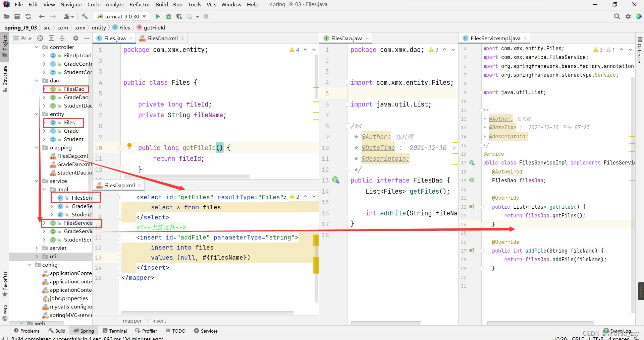Select the FilesServiceImpl.java tab

[495, 38]
